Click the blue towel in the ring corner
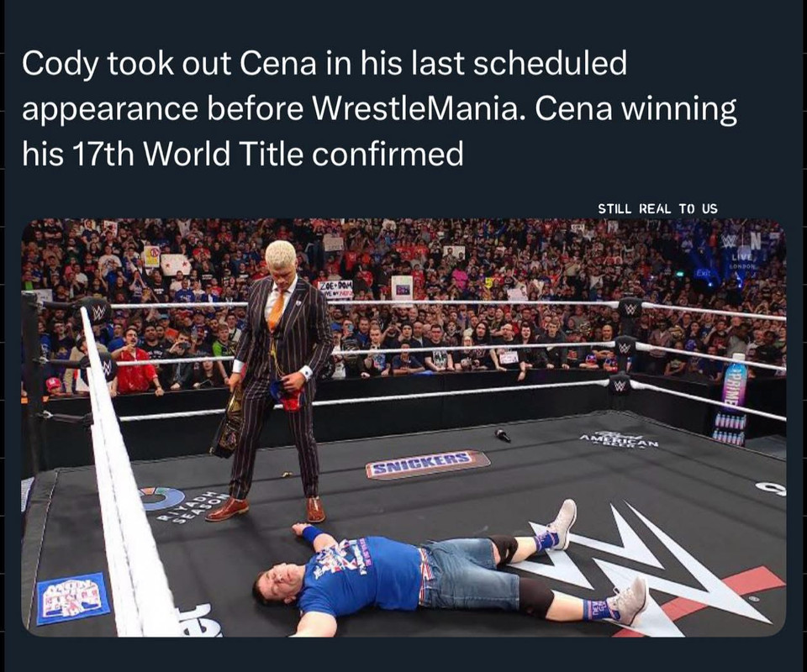The height and width of the screenshot is (672, 807). (73, 598)
